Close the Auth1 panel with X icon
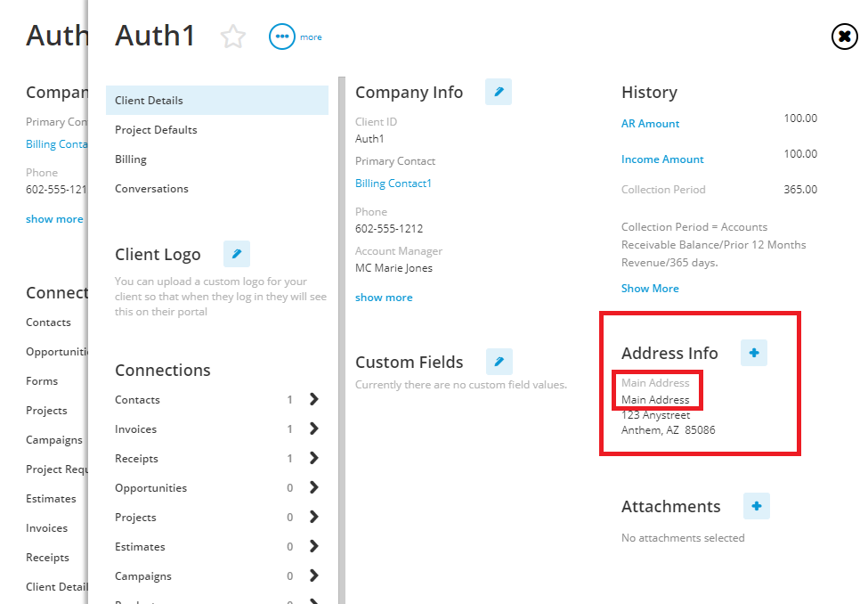This screenshot has height=604, width=868. (x=844, y=37)
